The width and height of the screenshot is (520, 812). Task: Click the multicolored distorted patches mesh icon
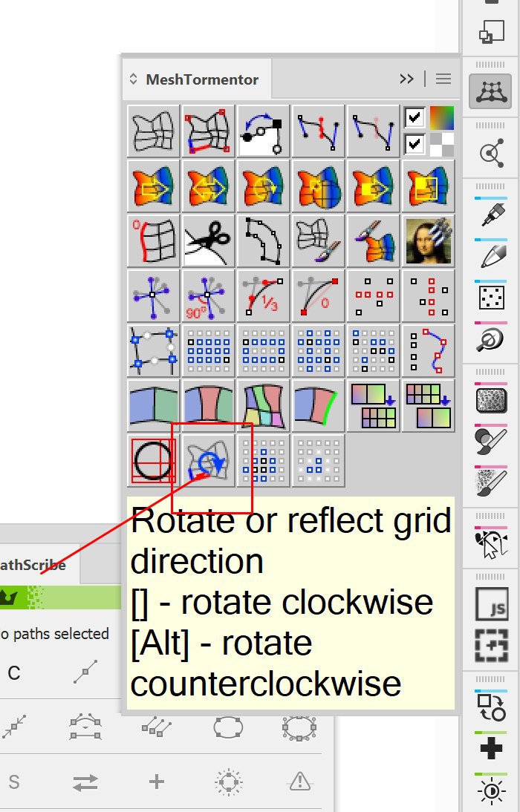pos(264,405)
